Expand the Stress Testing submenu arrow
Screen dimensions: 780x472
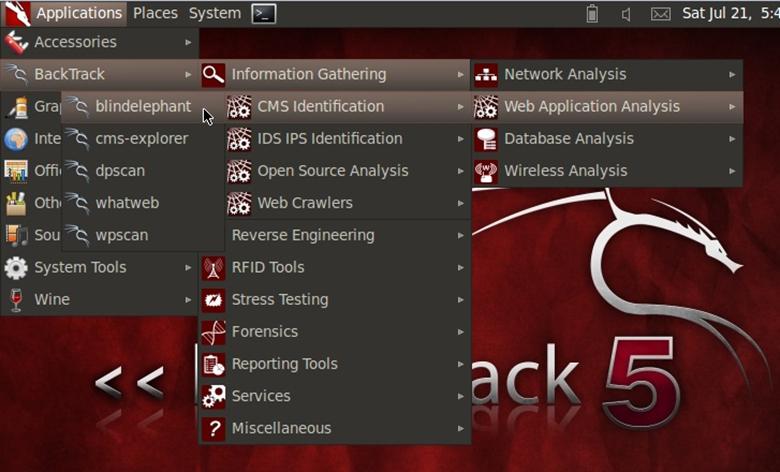(461, 300)
